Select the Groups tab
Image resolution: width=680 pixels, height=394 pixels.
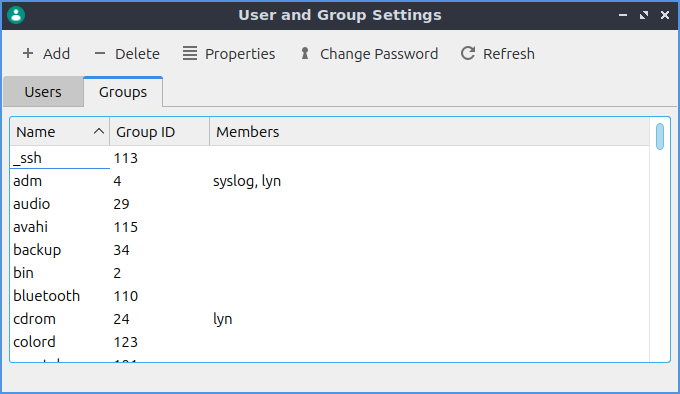point(123,92)
